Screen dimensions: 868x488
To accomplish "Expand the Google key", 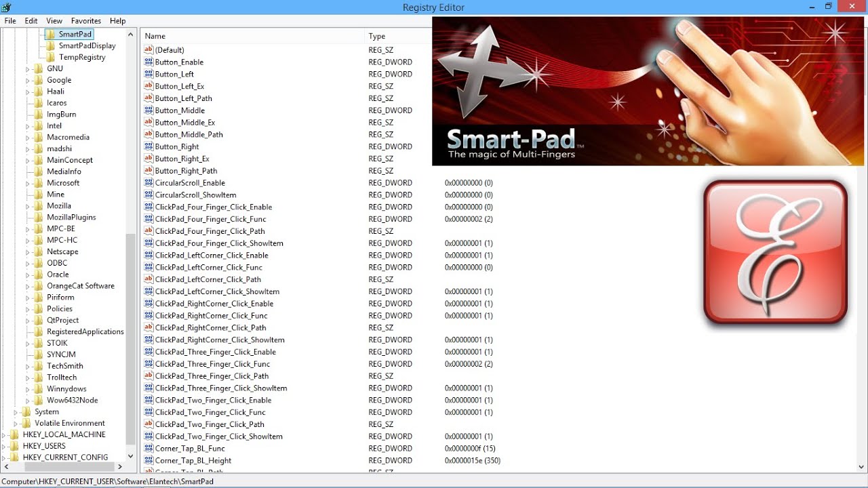I will [28, 81].
